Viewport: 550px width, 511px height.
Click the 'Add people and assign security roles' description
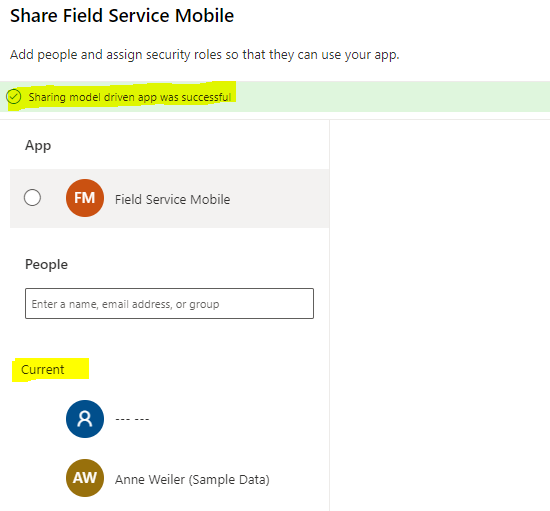pyautogui.click(x=205, y=55)
